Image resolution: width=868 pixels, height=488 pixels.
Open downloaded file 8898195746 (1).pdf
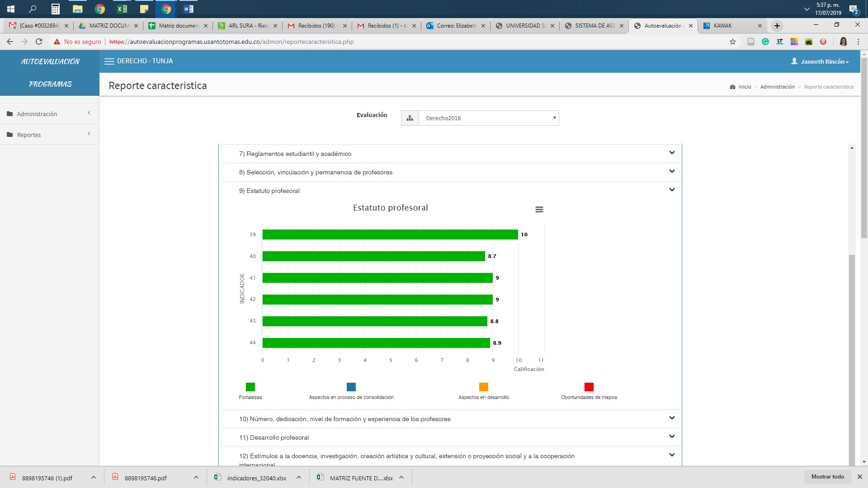pos(47,478)
